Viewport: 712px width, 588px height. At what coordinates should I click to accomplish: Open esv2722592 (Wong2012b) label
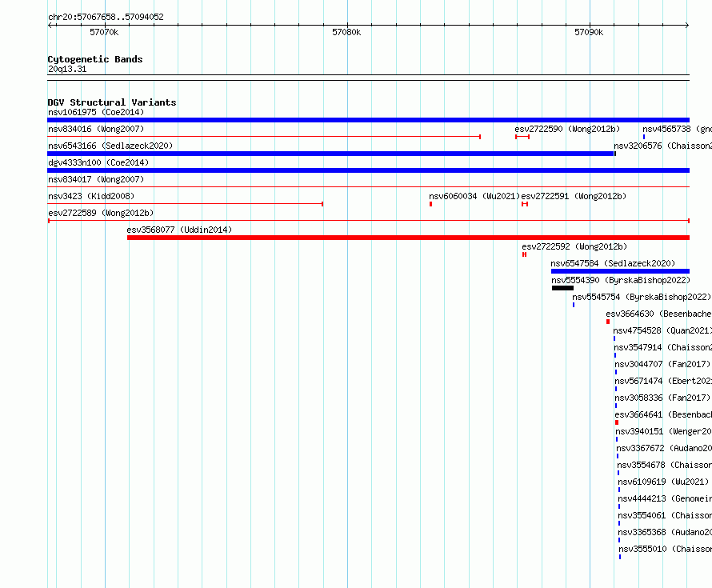574,246
